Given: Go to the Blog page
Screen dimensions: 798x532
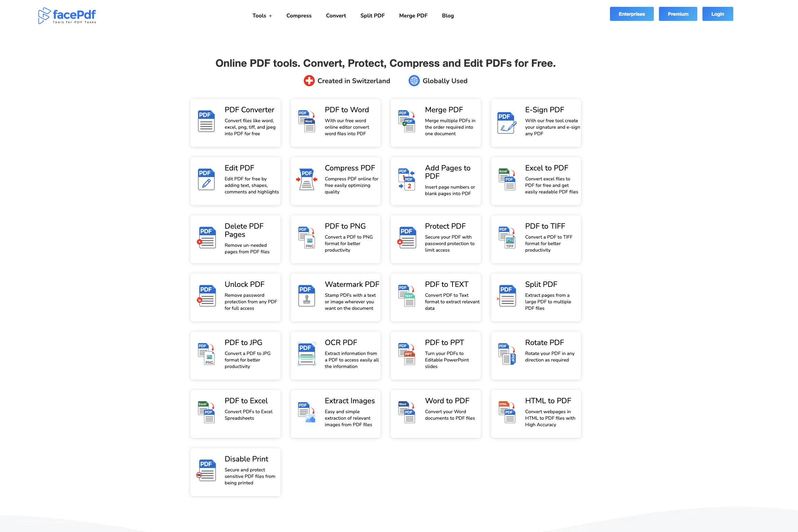Looking at the screenshot, I should 448,15.
